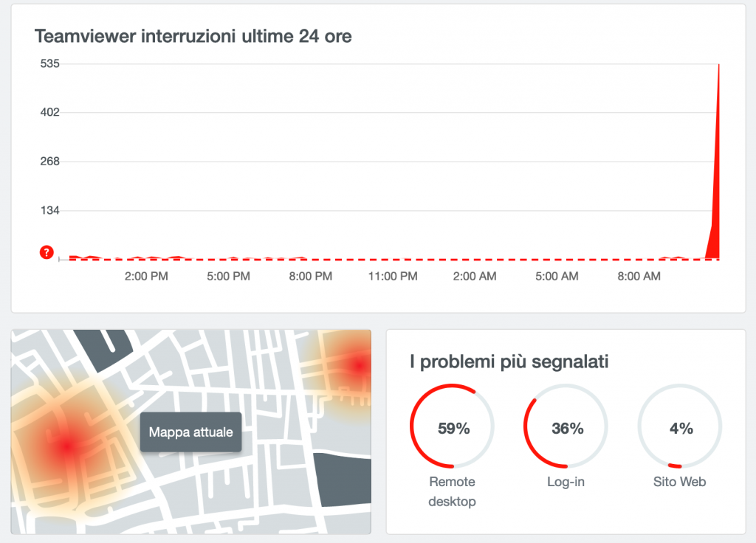This screenshot has width=756, height=543.
Task: Click the red question mark baseline icon
Action: click(47, 254)
